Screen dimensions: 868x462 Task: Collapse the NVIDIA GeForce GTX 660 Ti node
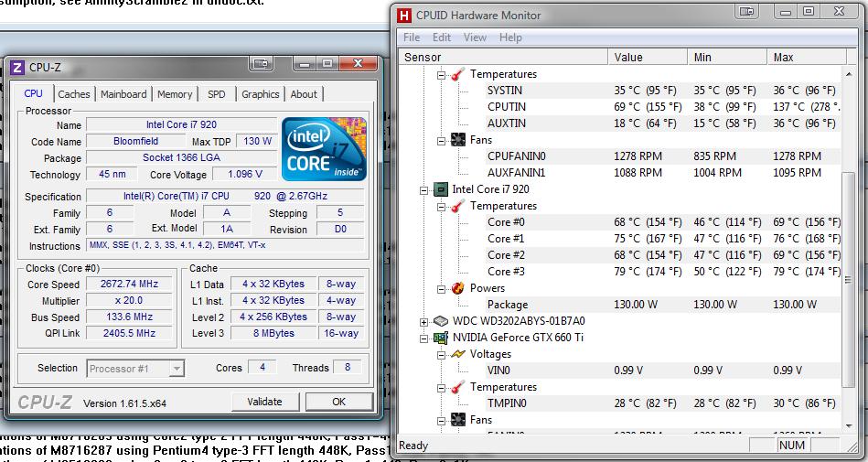(x=424, y=338)
